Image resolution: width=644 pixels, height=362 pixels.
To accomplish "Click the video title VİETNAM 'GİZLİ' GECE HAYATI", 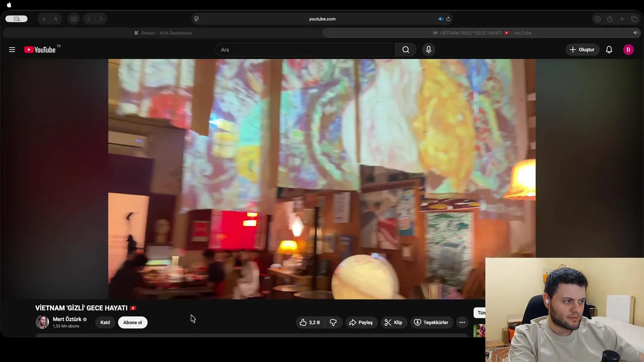I will pyautogui.click(x=82, y=308).
